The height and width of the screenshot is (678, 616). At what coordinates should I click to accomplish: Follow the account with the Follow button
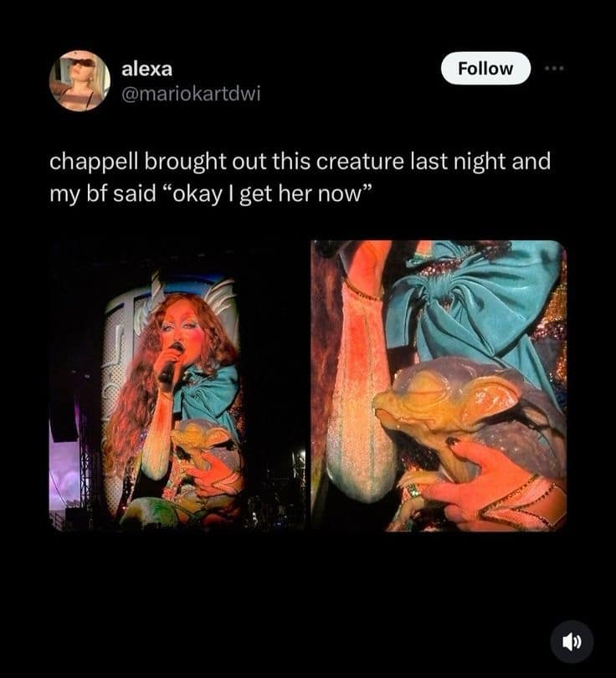(485, 69)
